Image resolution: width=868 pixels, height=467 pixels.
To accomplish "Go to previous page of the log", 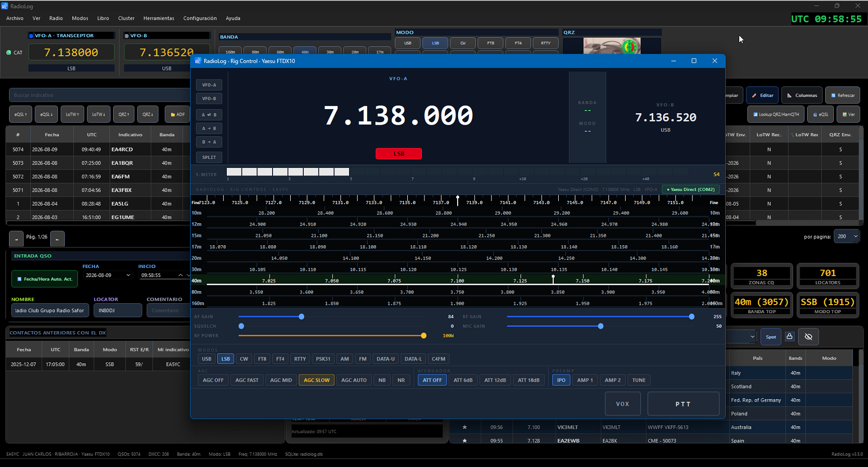I will [x=16, y=239].
